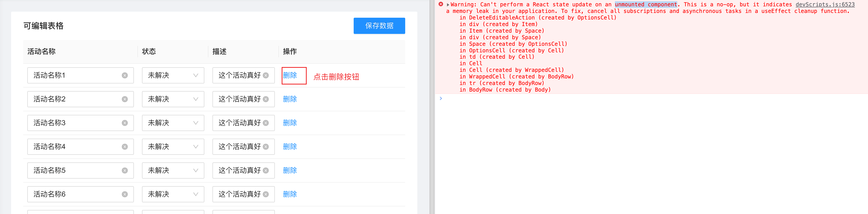Image resolution: width=868 pixels, height=214 pixels.
Task: Open the 状态 dropdown for 活动名称5
Action: tap(173, 170)
